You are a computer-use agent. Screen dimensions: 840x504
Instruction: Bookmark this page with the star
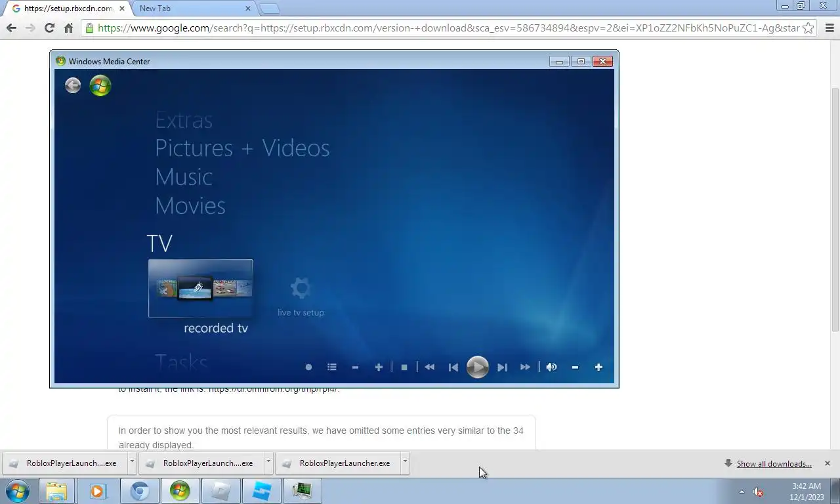pyautogui.click(x=808, y=28)
